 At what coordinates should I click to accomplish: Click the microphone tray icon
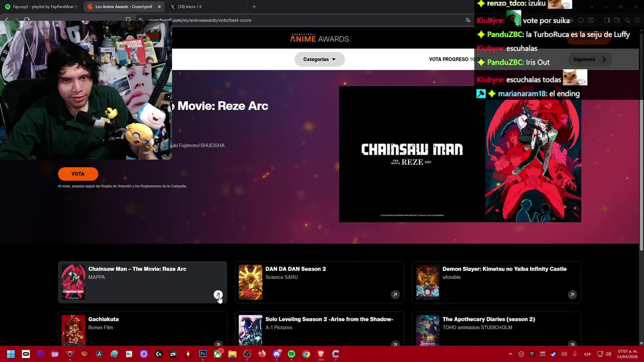(x=575, y=354)
